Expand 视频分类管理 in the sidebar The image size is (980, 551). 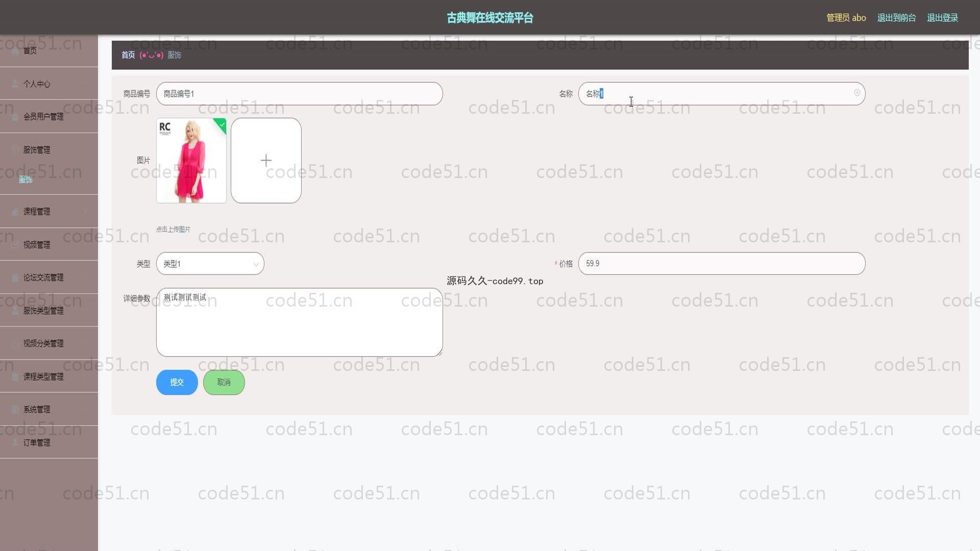click(x=49, y=343)
